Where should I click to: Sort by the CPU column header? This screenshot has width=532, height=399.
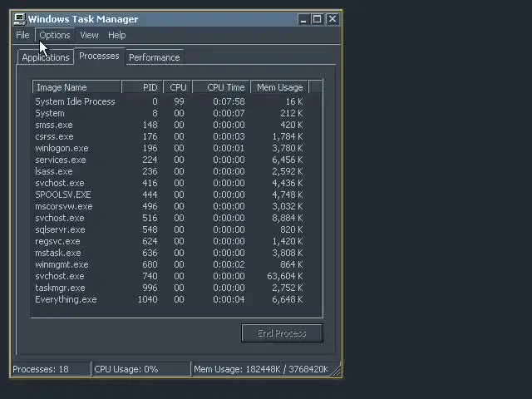click(178, 87)
